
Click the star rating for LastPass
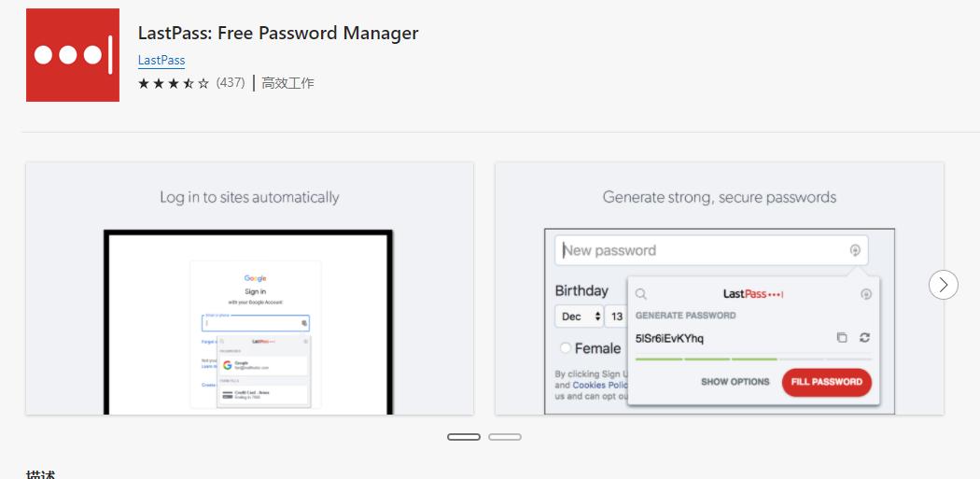(x=174, y=83)
